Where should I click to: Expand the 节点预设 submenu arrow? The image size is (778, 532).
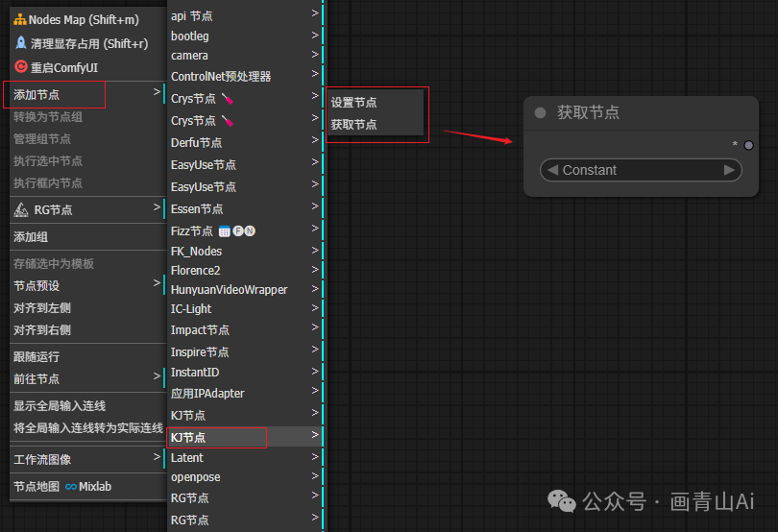(x=157, y=283)
